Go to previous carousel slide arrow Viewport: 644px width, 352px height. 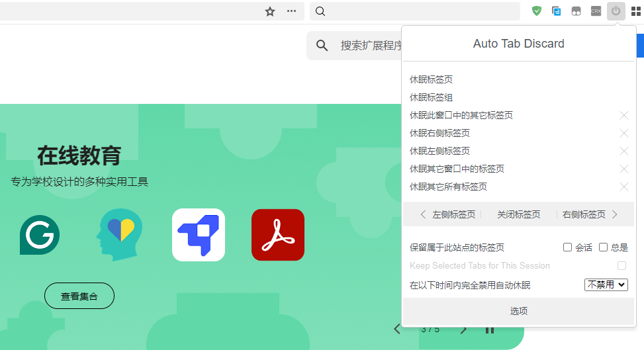click(397, 329)
